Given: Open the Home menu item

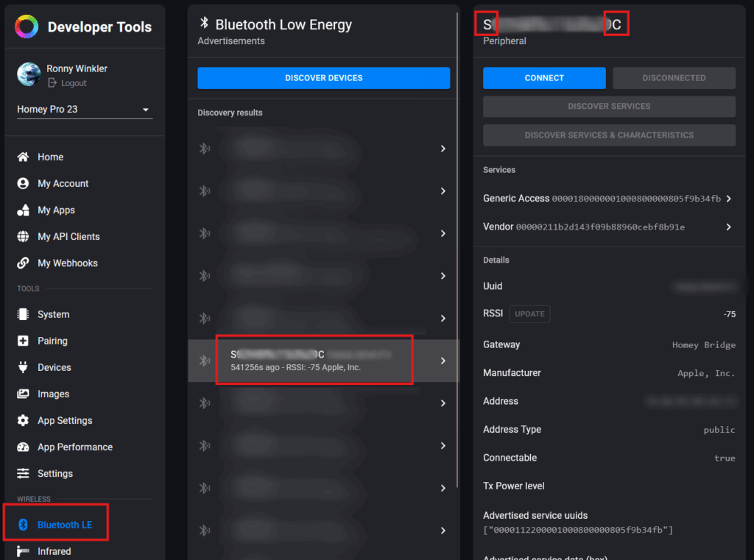Looking at the screenshot, I should tap(51, 157).
